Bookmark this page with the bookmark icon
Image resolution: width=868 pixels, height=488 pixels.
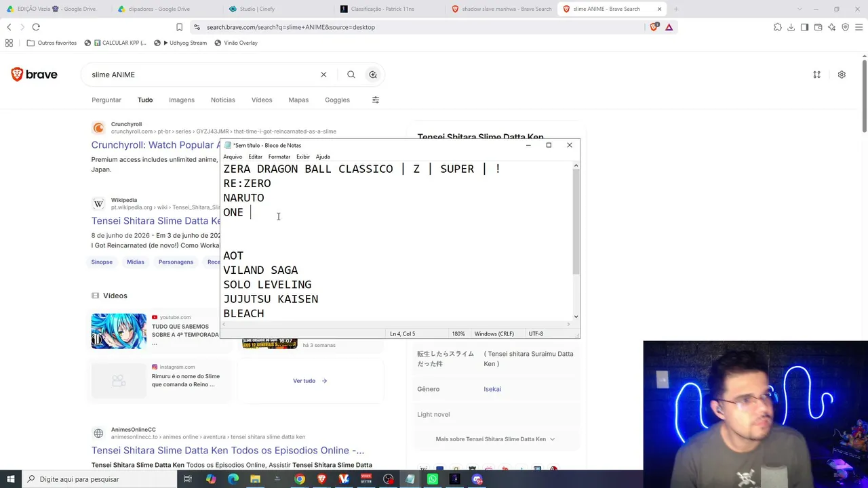(x=179, y=27)
